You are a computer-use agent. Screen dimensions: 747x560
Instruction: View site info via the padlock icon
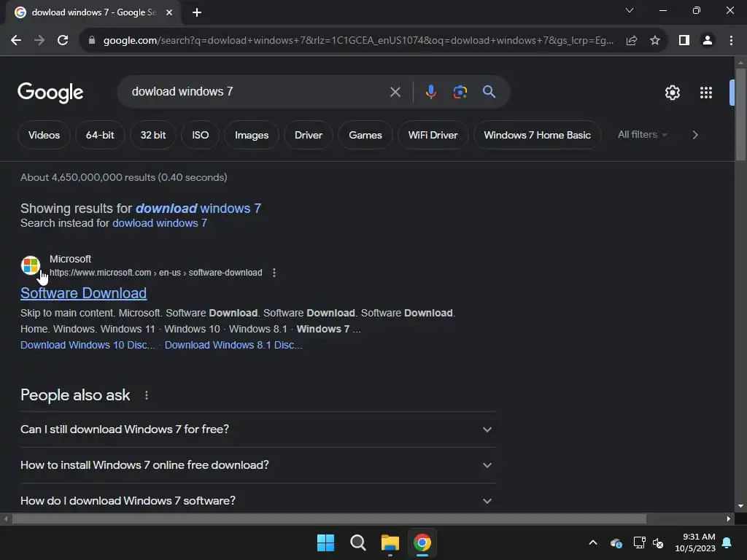92,41
